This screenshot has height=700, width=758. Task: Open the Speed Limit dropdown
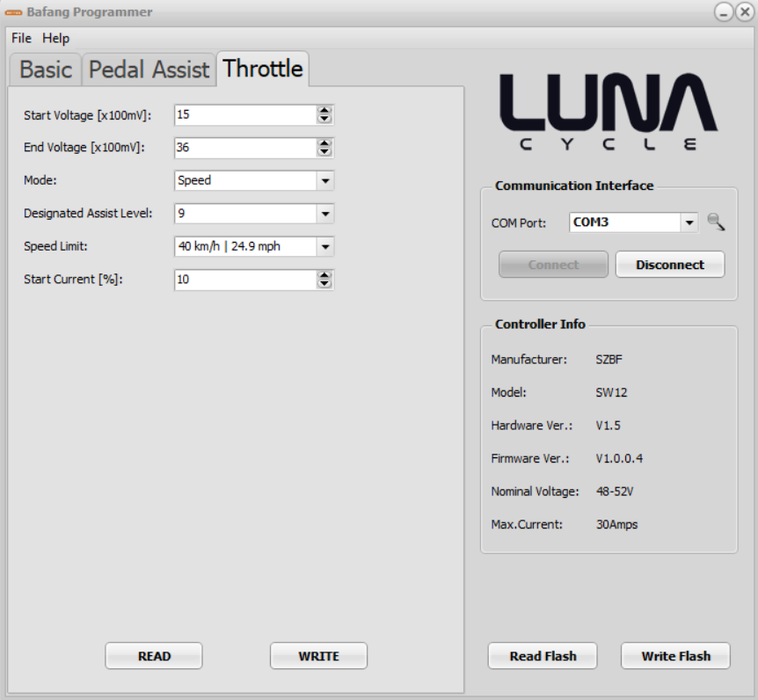324,247
